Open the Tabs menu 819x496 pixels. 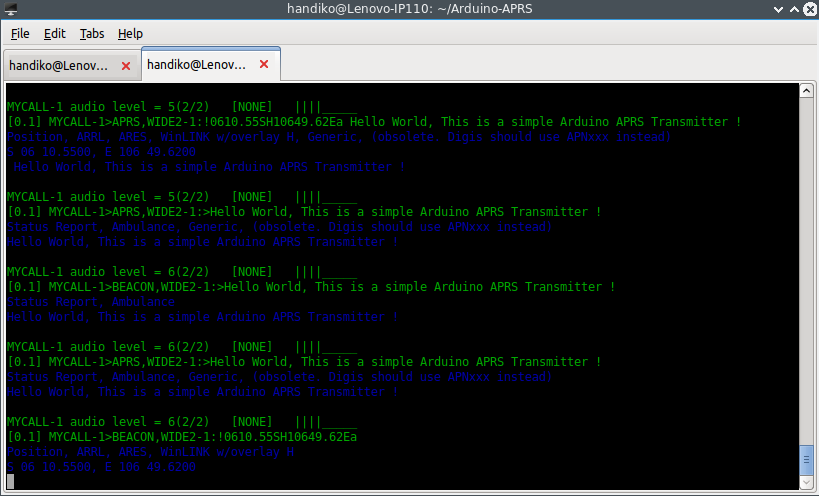[92, 34]
